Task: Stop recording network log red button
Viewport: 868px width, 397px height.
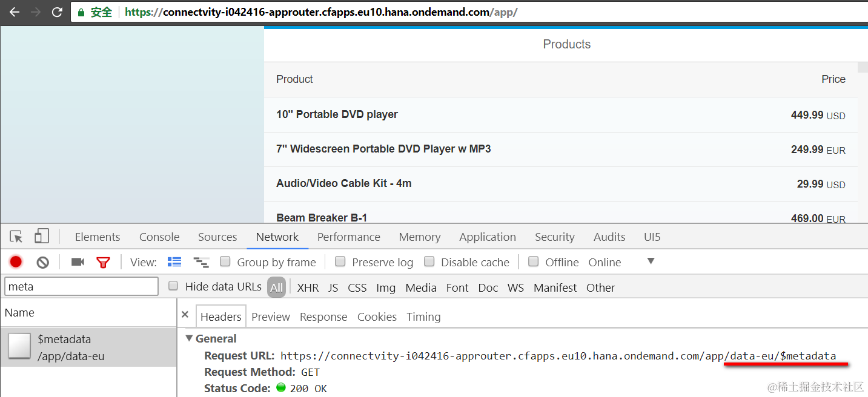Action: (16, 262)
